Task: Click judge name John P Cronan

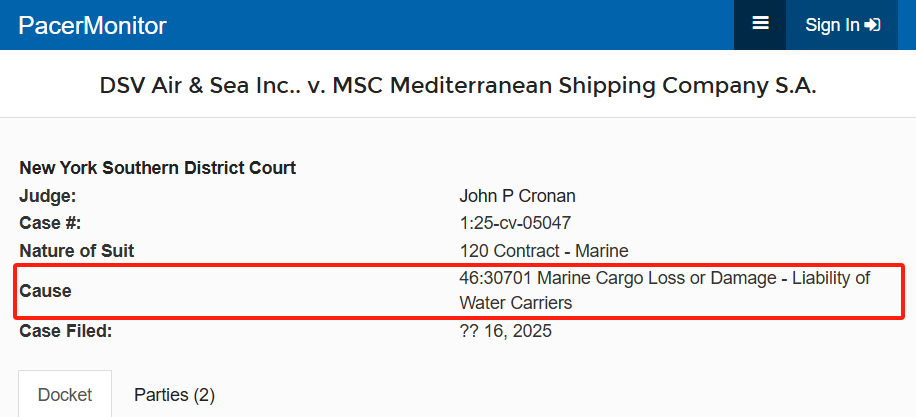Action: (x=517, y=196)
